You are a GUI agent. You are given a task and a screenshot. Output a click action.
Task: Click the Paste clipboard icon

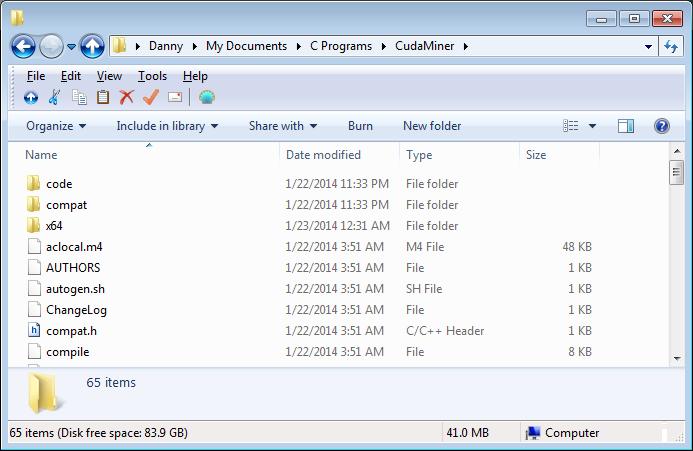(x=103, y=97)
